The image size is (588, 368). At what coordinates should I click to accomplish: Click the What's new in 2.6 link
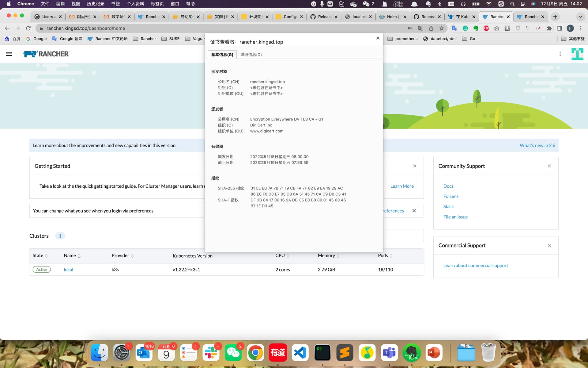(537, 145)
